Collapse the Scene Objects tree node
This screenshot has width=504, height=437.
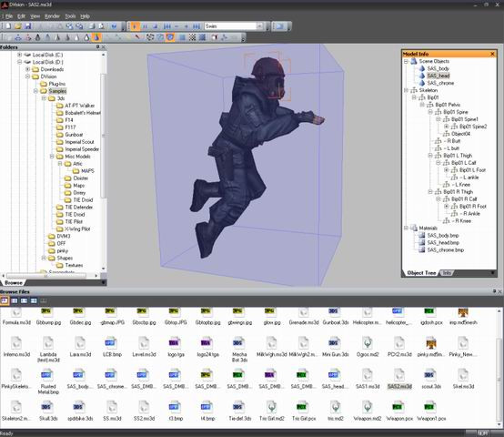(x=406, y=61)
